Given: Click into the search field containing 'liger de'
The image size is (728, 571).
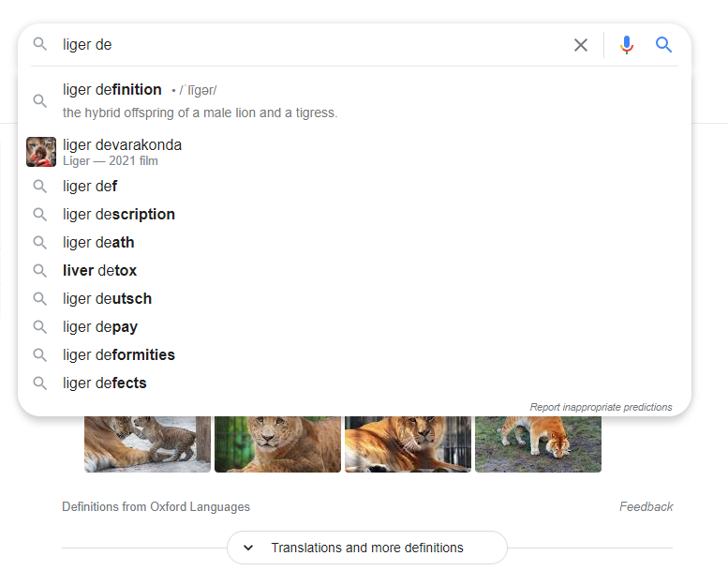Looking at the screenshot, I should [x=309, y=45].
